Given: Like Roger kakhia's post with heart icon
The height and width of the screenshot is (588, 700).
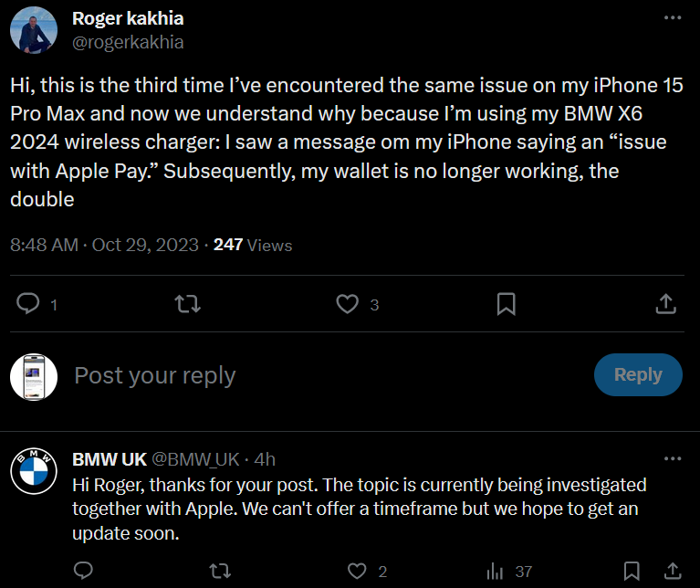Looking at the screenshot, I should (x=347, y=303).
